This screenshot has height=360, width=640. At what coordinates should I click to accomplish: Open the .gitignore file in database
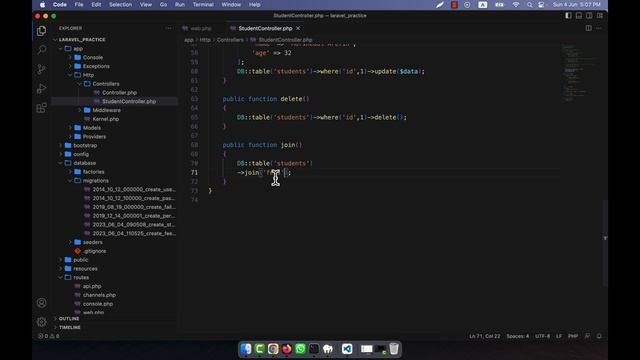pyautogui.click(x=95, y=251)
